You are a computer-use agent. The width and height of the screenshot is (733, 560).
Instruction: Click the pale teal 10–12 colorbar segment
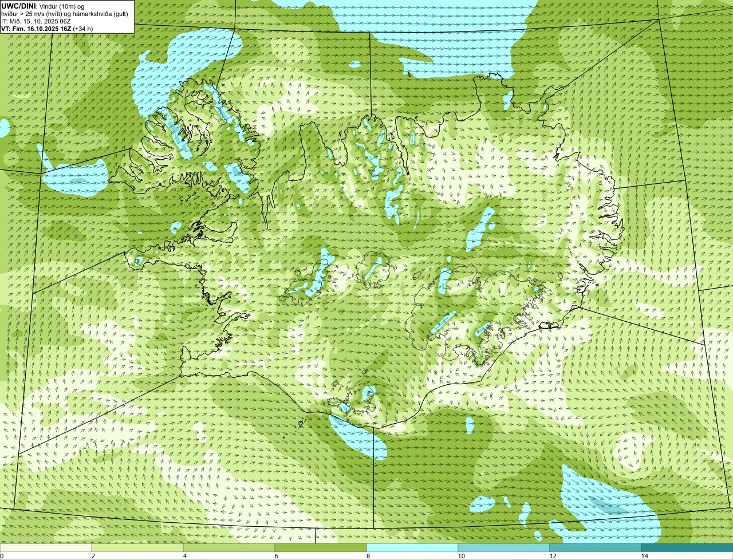tap(504, 547)
